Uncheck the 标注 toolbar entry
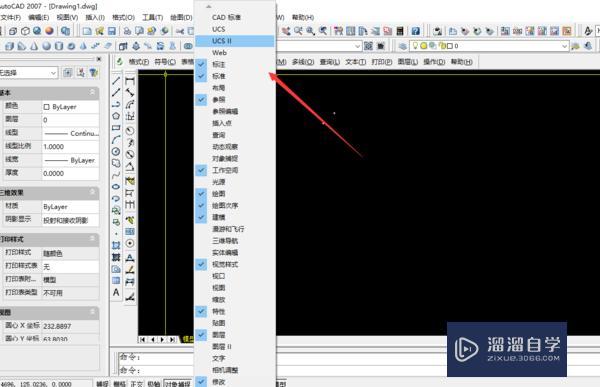600x387 pixels. click(235, 64)
